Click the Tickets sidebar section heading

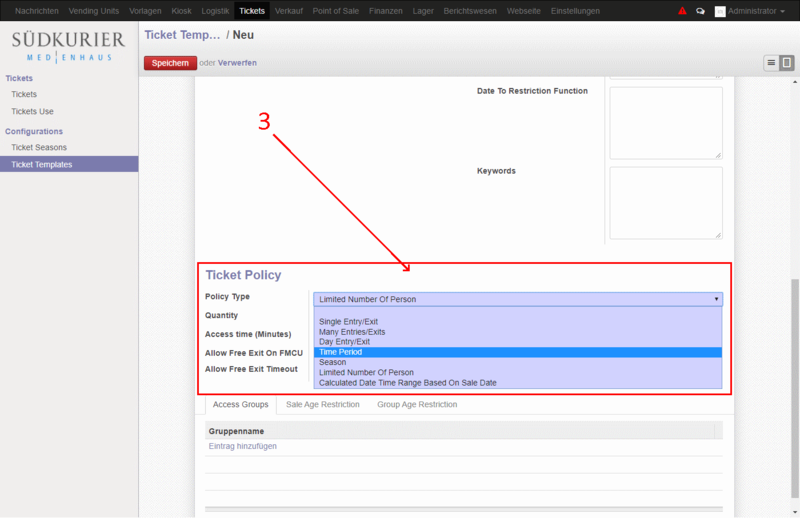(x=19, y=78)
